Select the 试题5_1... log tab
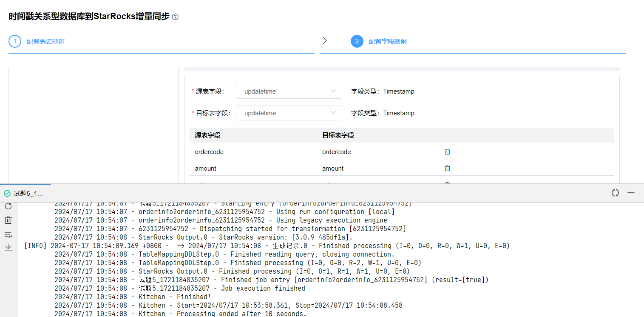The width and height of the screenshot is (644, 317). pyautogui.click(x=28, y=194)
